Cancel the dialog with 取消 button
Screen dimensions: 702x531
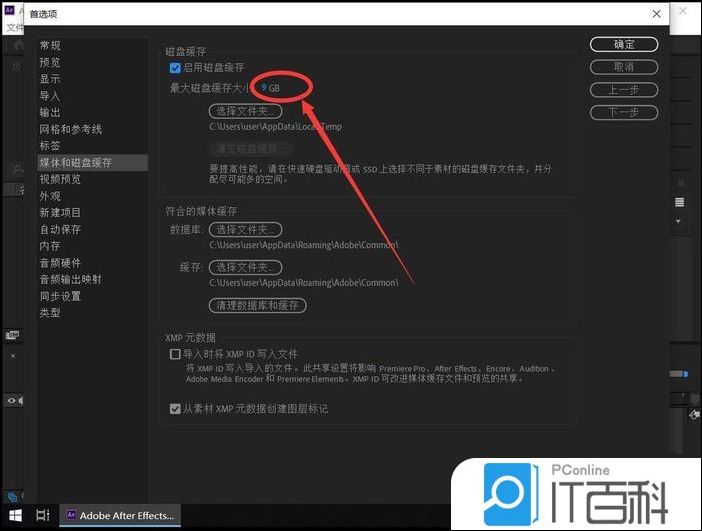point(624,67)
